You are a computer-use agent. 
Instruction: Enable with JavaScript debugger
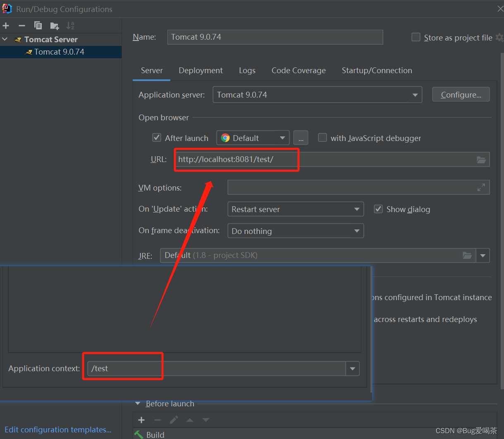pyautogui.click(x=322, y=138)
